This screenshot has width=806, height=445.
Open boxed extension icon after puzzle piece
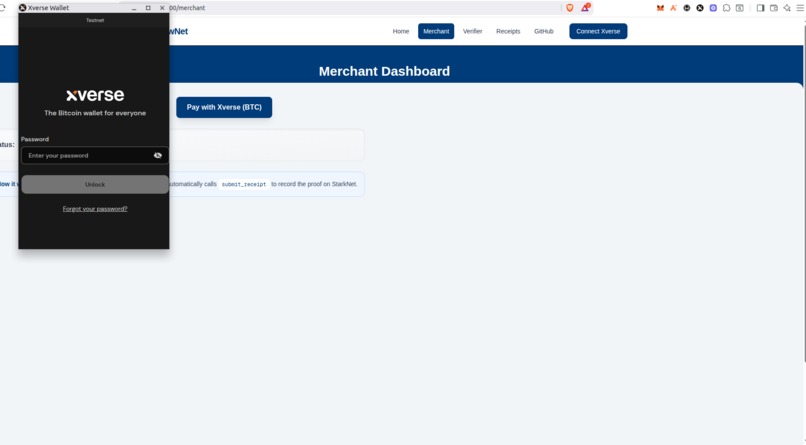pyautogui.click(x=740, y=8)
